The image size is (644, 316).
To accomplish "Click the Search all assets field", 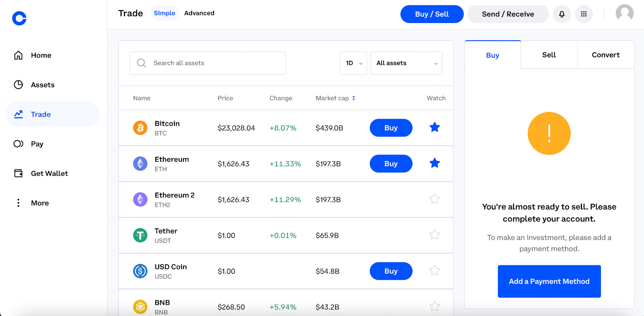I will 208,63.
